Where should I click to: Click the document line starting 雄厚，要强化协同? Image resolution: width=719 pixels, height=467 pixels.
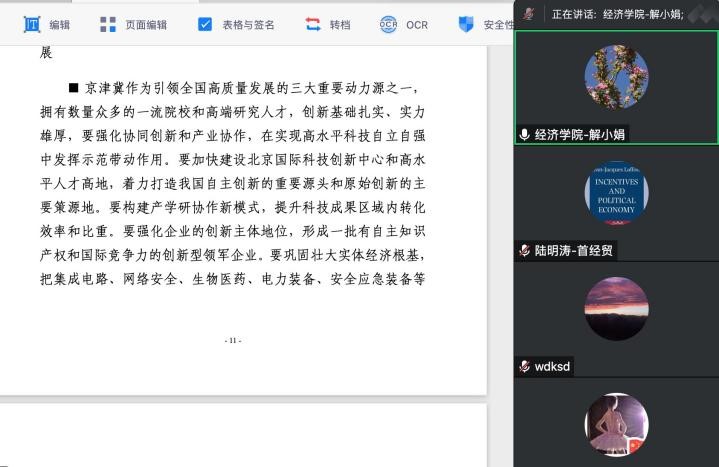pos(232,135)
